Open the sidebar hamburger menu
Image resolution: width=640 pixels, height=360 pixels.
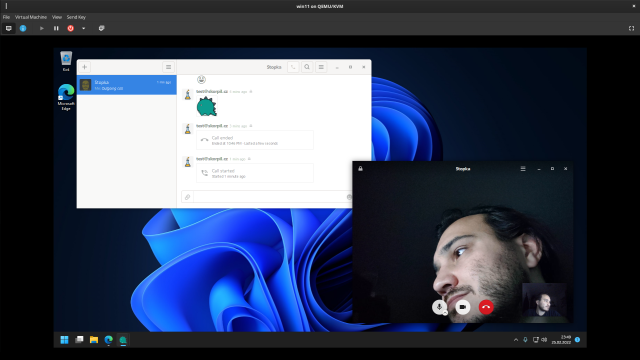coord(168,67)
